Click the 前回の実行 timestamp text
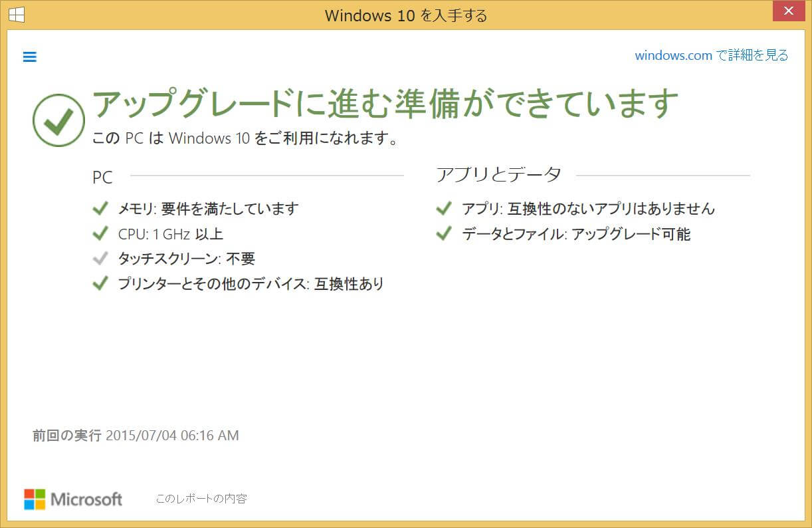This screenshot has width=812, height=528. tap(136, 436)
